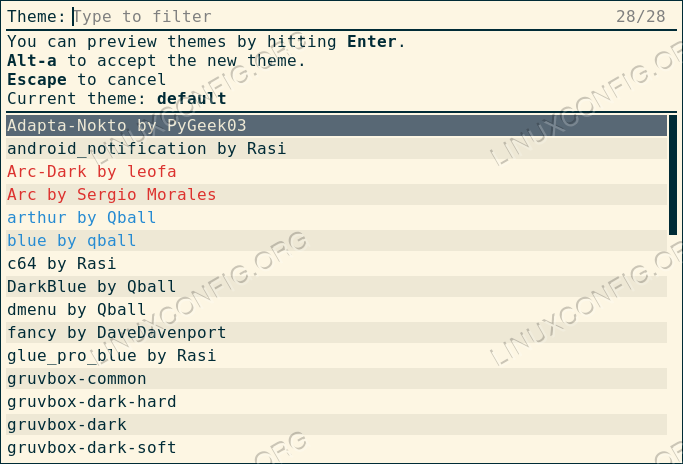This screenshot has width=683, height=464.
Task: Click the Current theme: default text
Action: 117,99
